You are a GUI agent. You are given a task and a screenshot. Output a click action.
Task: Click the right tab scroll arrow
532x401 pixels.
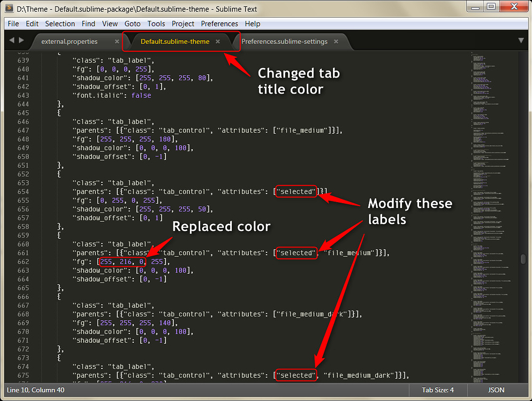coord(21,40)
